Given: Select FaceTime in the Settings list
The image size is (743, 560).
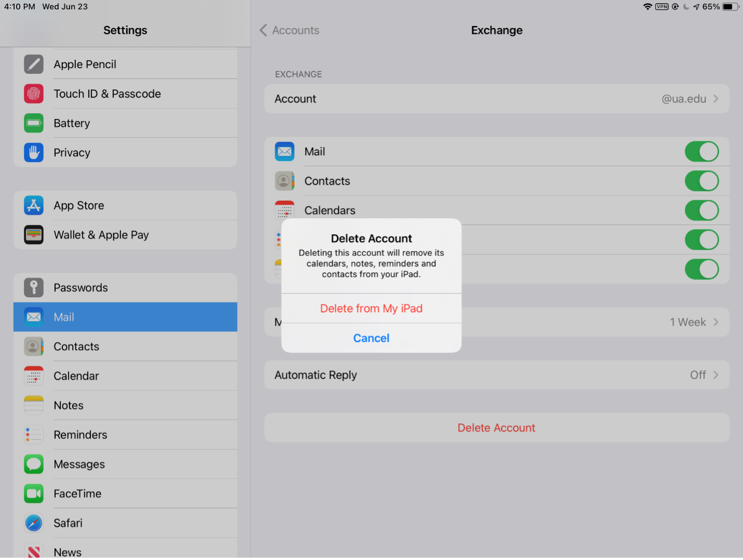Looking at the screenshot, I should click(125, 494).
